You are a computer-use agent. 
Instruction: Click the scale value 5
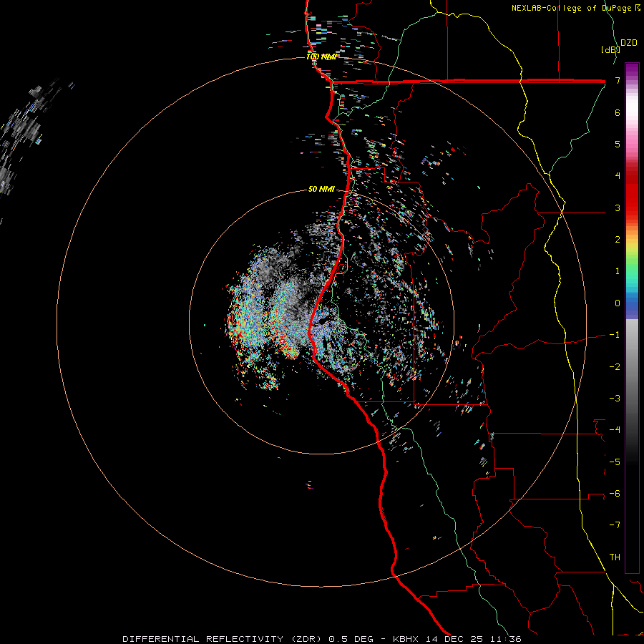click(x=618, y=144)
